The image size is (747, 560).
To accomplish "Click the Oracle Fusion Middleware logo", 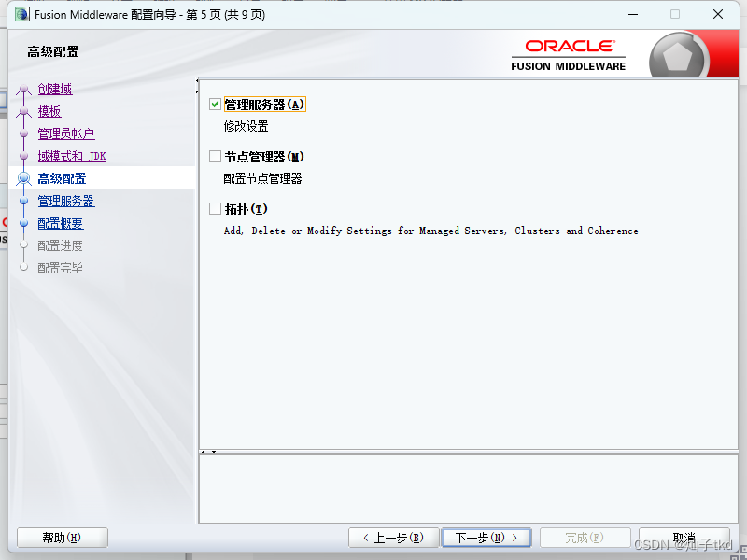I will 568,55.
